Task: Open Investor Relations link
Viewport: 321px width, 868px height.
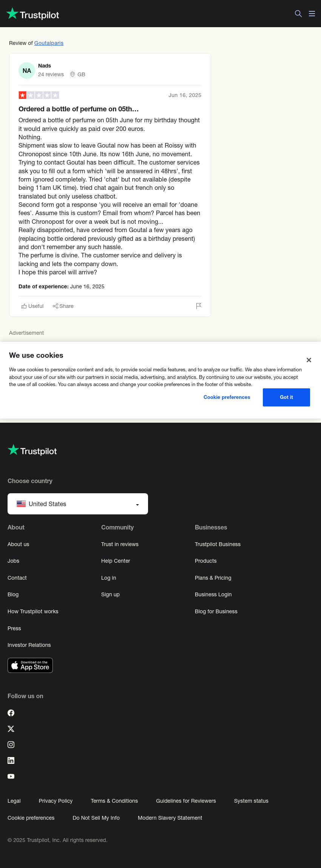Action: coord(29,645)
